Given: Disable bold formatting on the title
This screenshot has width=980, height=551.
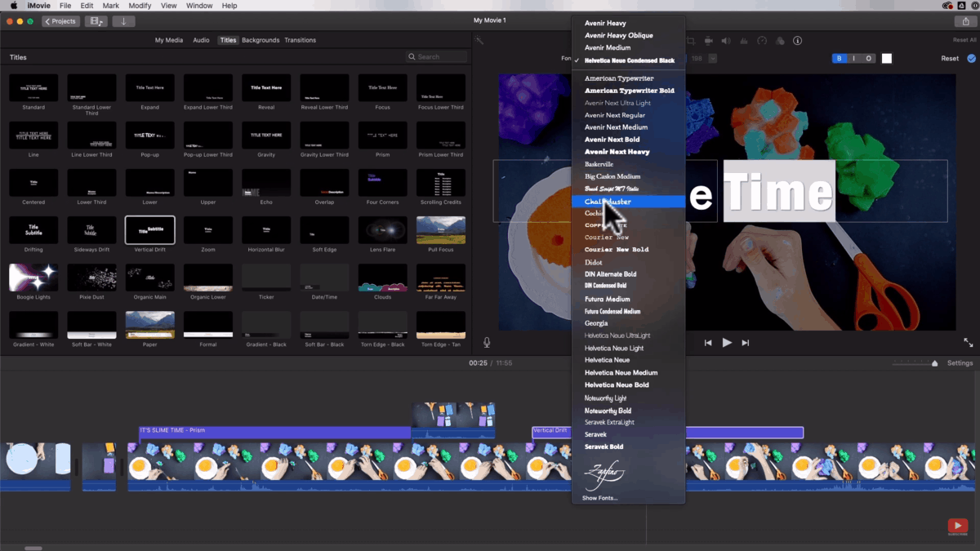Looking at the screenshot, I should pyautogui.click(x=839, y=58).
